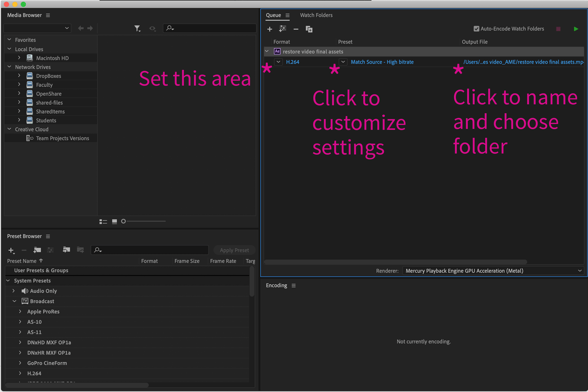Open the filter icon in Media Browser
The height and width of the screenshot is (392, 588).
(138, 28)
